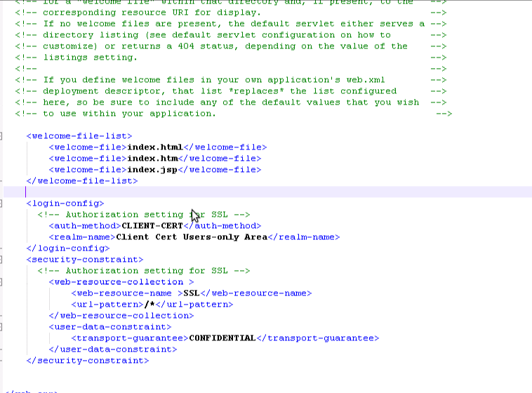Viewport: 532px width, 393px height.
Task: Click the CONFIDENTIAL transport-guarantee value
Action: click(222, 338)
